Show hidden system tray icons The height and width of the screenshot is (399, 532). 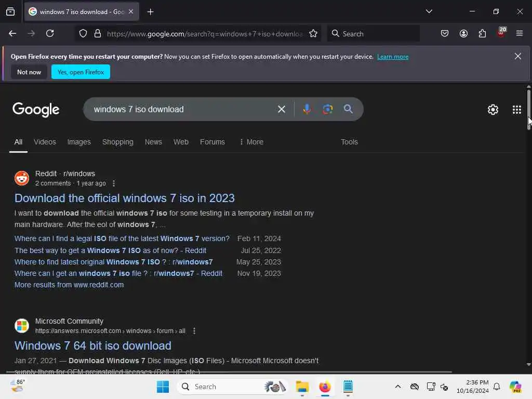pyautogui.click(x=398, y=387)
